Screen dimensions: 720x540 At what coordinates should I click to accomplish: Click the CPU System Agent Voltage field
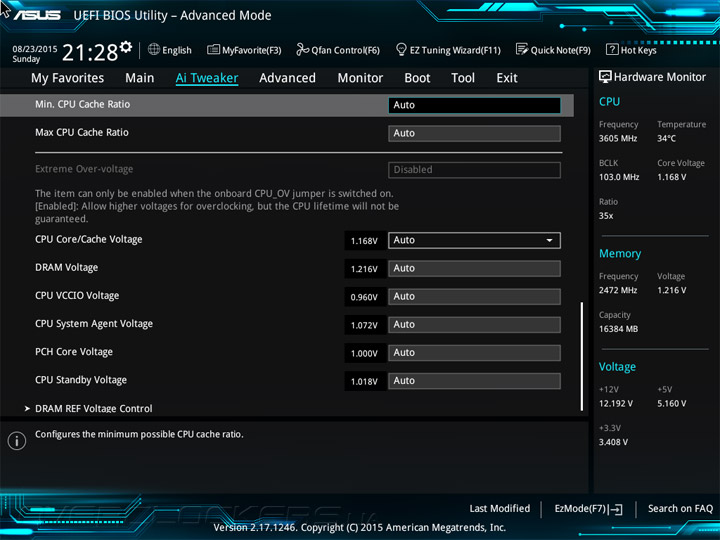tap(474, 325)
